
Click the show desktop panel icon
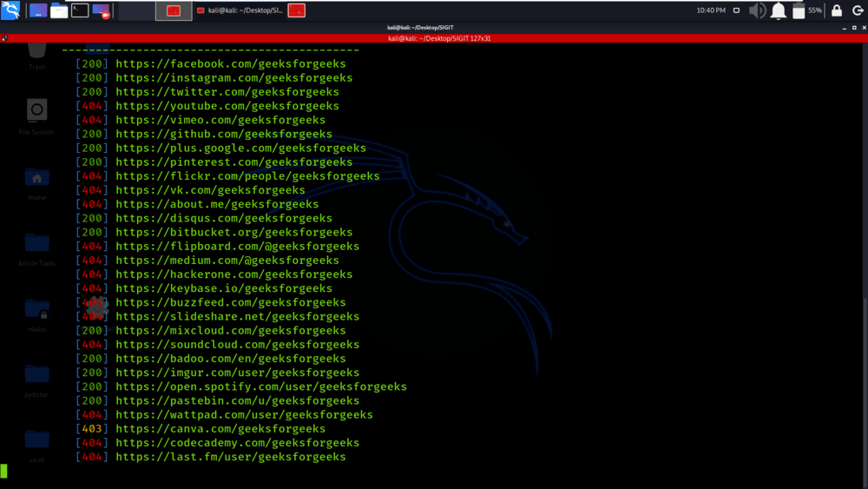37,10
